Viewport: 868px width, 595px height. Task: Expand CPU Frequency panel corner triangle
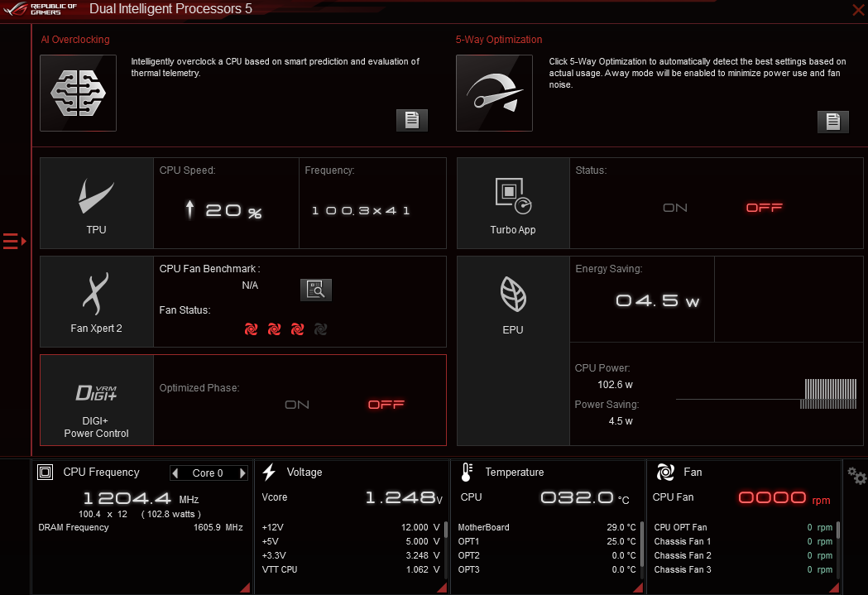click(245, 588)
